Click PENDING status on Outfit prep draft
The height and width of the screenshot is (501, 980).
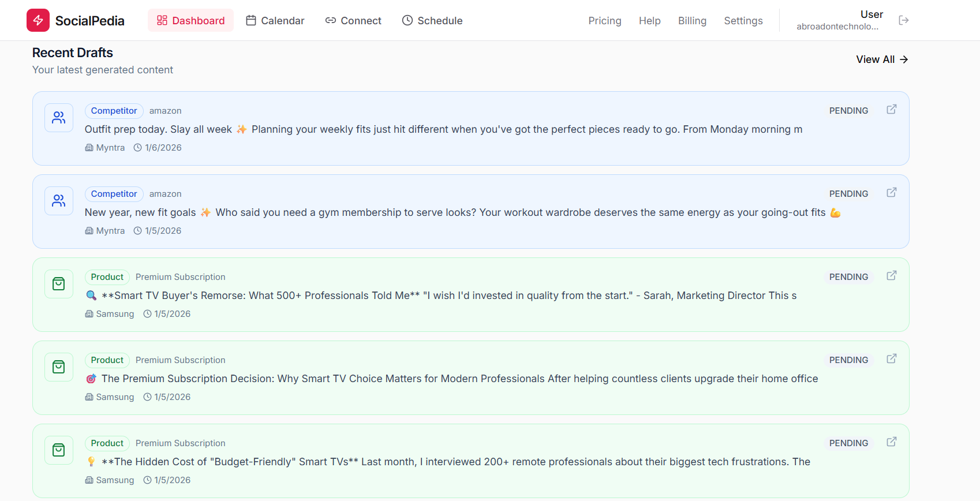pyautogui.click(x=848, y=111)
